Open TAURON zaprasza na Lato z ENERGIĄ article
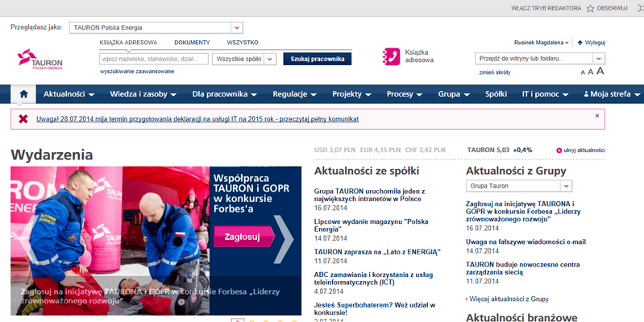644x322 pixels. click(x=376, y=252)
